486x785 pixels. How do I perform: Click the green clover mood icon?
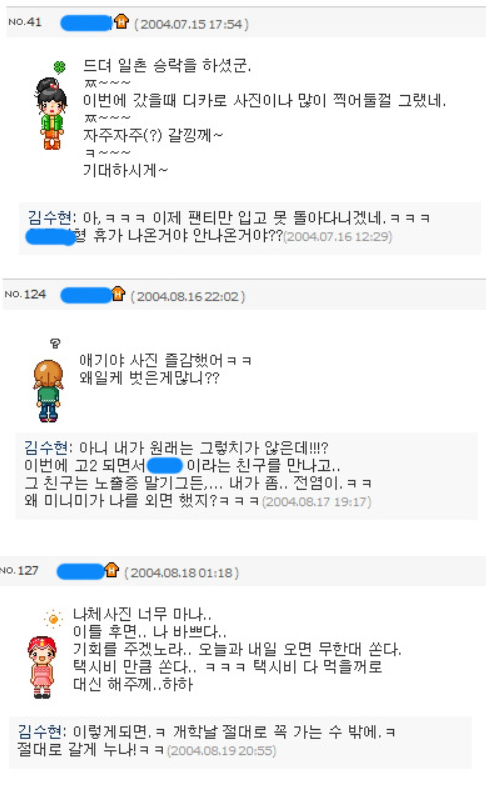60,67
